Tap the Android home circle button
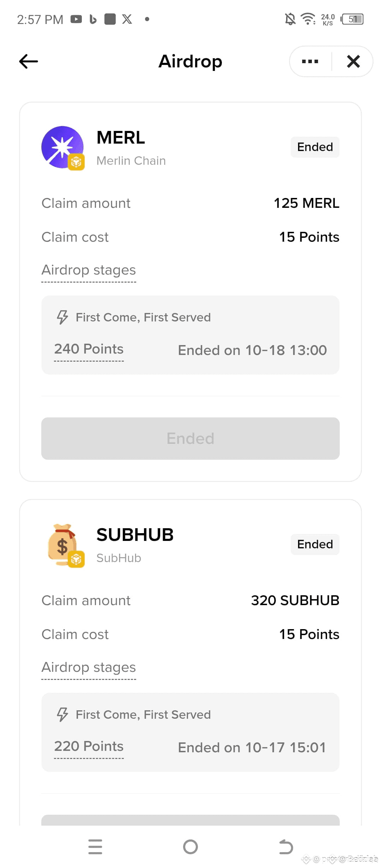 pos(190,847)
